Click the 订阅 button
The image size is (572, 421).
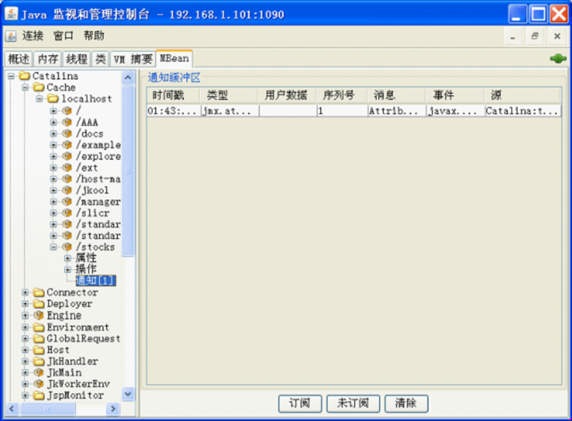[x=300, y=403]
